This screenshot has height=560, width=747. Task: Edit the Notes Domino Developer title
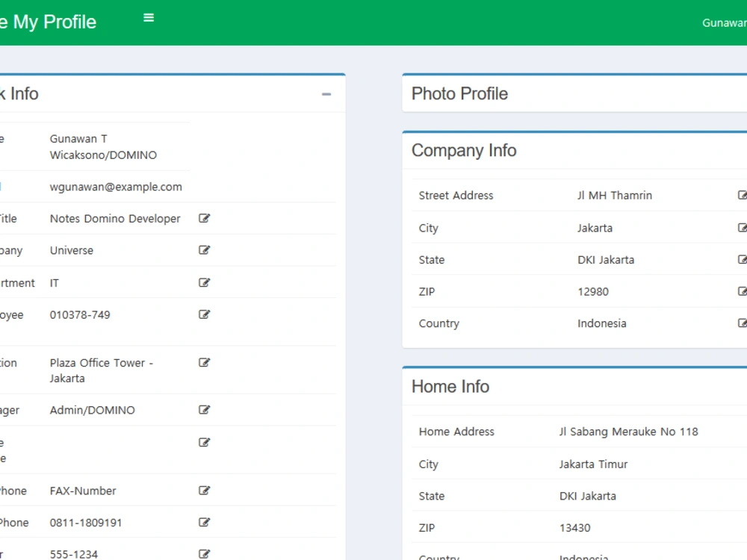pyautogui.click(x=205, y=219)
